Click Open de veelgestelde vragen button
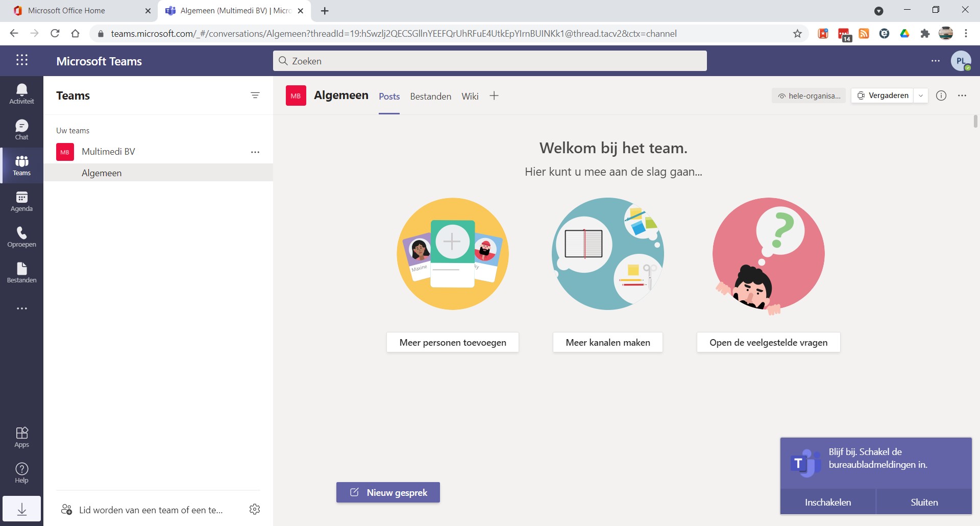 coord(769,343)
